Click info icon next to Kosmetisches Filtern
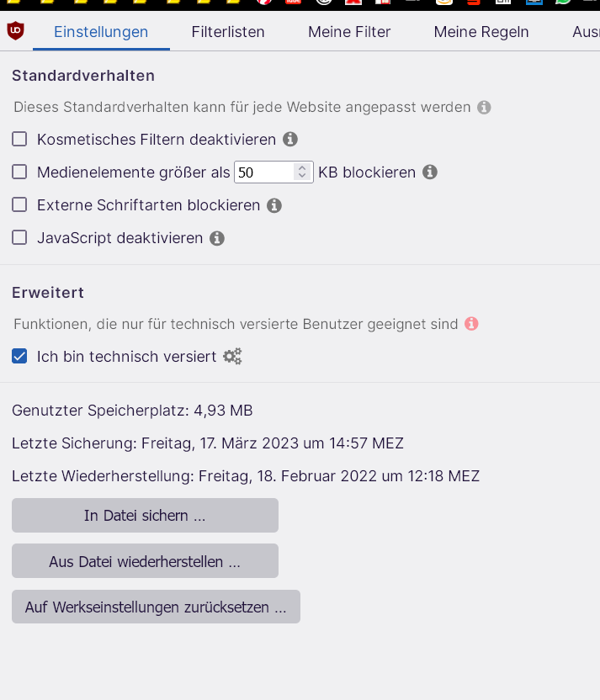 pyautogui.click(x=290, y=140)
